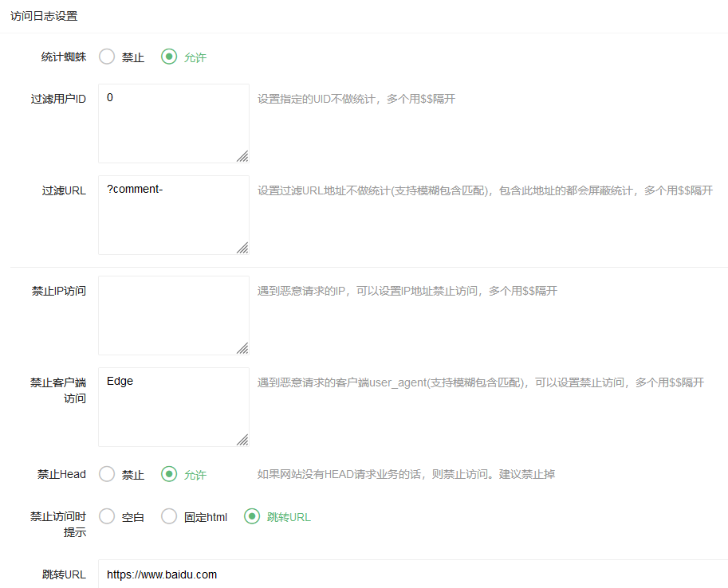Grab resize handle of 禁止客户端访问 textarea
This screenshot has width=728, height=588.
pos(243,440)
